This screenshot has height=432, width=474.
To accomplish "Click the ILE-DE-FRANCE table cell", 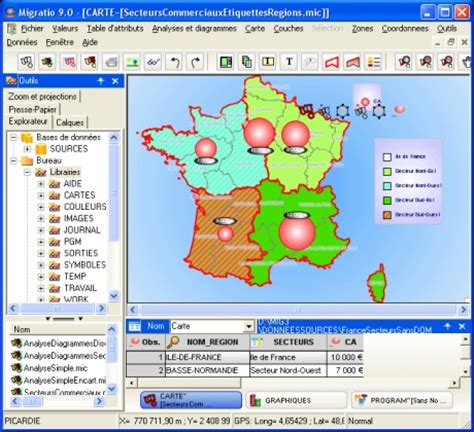I will [x=207, y=357].
